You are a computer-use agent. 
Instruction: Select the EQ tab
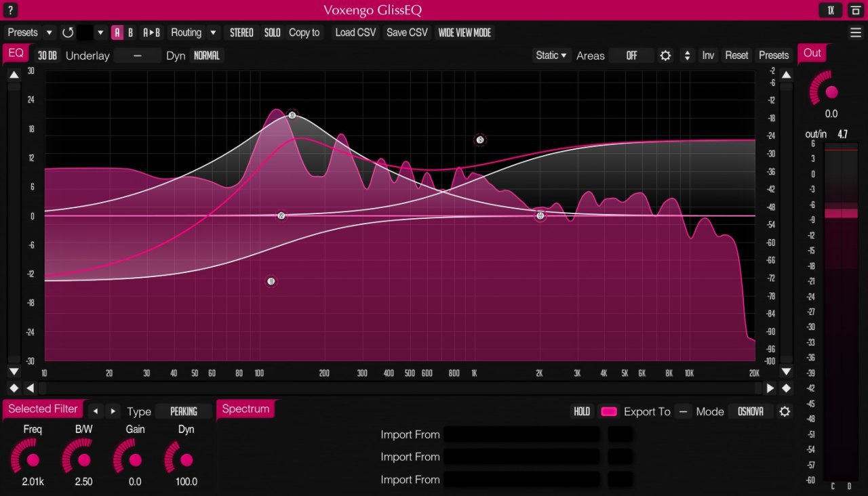click(16, 53)
